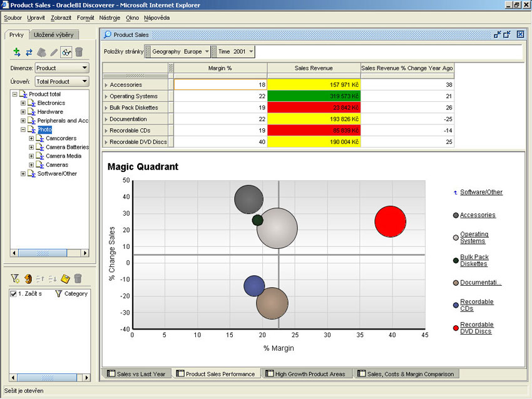The image size is (532, 399).
Task: Click the move-step-down arrow icon
Action: (53, 279)
